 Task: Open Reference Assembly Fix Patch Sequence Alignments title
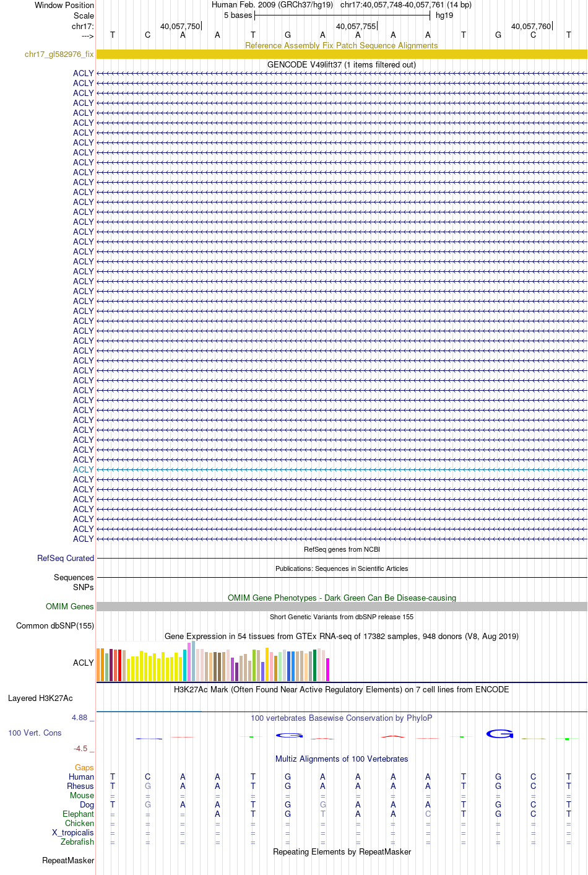coord(342,45)
